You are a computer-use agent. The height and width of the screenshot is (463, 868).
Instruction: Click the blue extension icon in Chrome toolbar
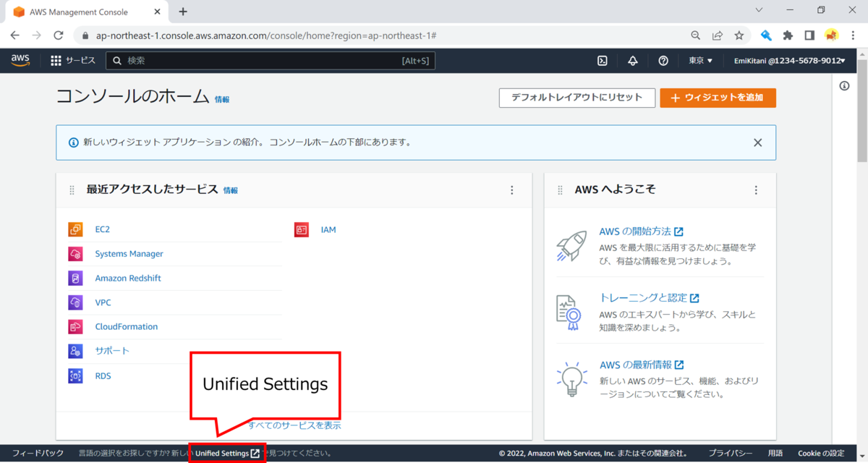766,35
